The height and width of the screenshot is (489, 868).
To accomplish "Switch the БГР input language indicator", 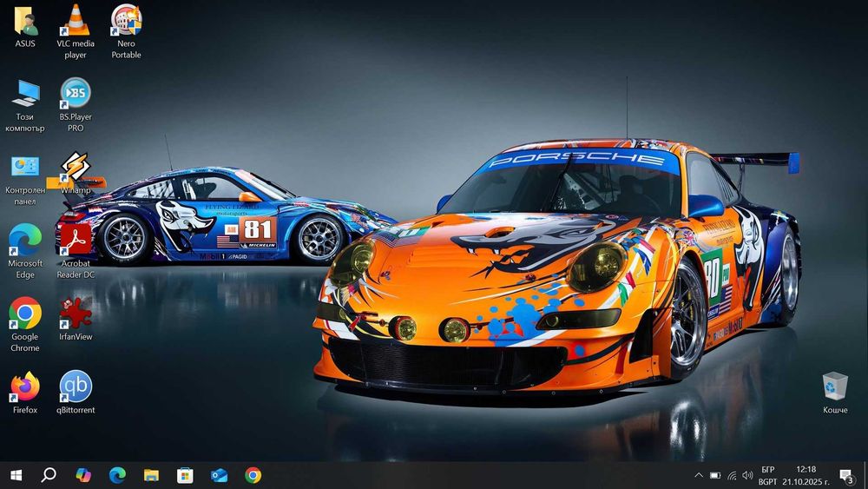I will click(768, 475).
